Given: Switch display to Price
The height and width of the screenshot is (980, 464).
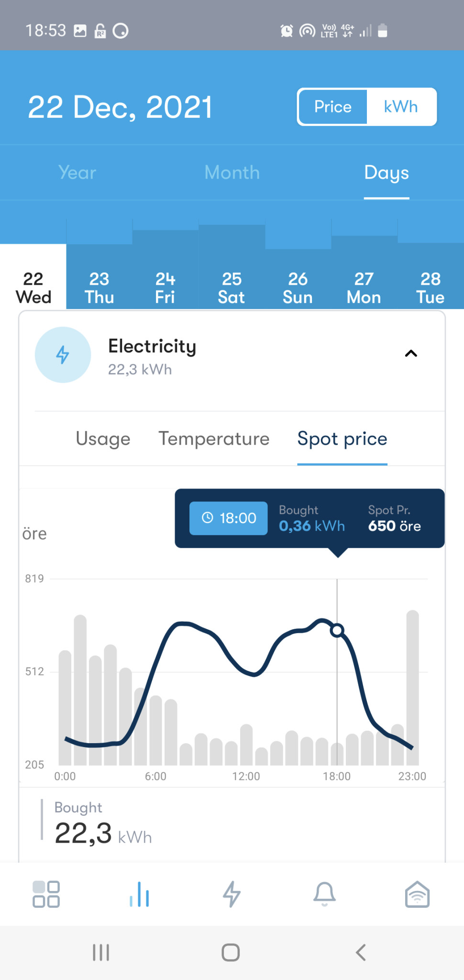Looking at the screenshot, I should pos(333,107).
